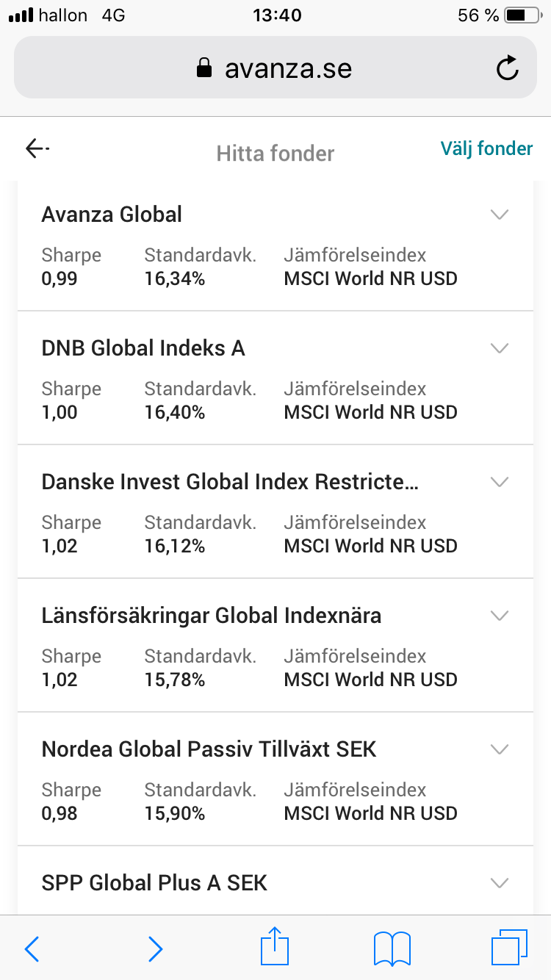Expand the Avanza Global fund row

[x=500, y=215]
